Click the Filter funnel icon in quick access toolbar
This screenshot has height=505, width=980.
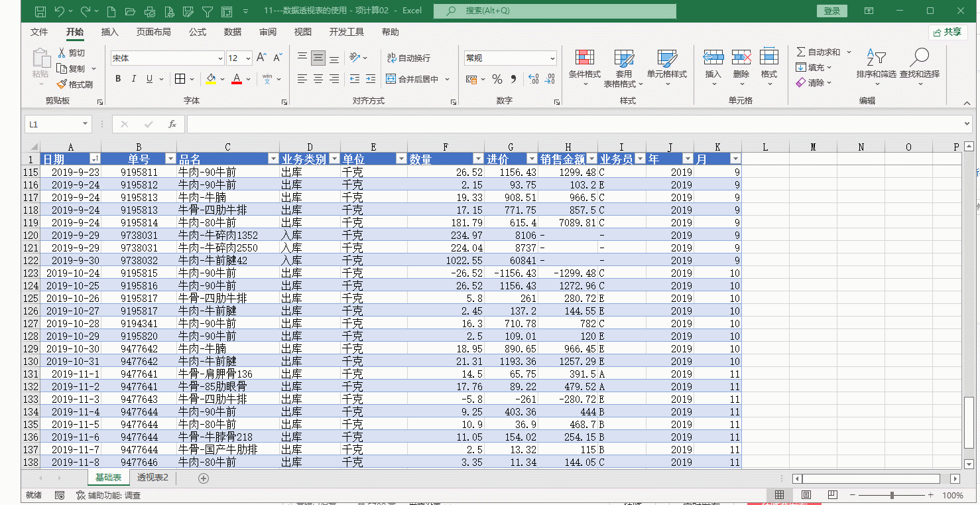(208, 11)
